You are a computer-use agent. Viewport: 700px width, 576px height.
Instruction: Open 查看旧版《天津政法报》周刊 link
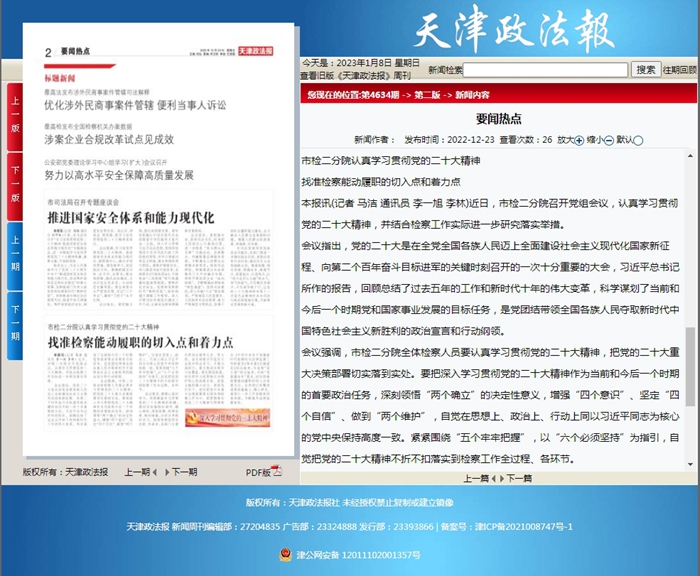356,76
